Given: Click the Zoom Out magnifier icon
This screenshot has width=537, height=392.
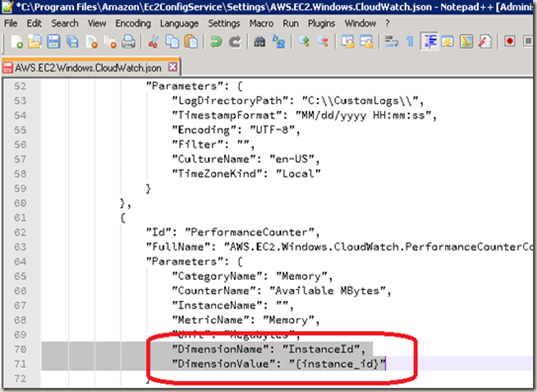Looking at the screenshot, I should [x=323, y=42].
